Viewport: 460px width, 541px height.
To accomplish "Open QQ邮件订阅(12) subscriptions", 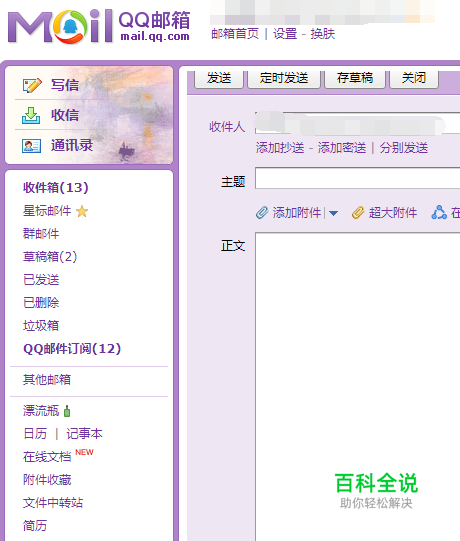I will click(x=72, y=349).
